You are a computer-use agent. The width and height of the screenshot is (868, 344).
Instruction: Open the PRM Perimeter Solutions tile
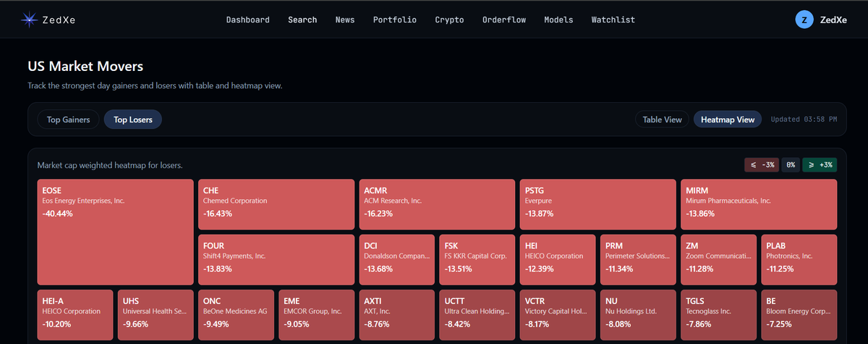coord(638,259)
